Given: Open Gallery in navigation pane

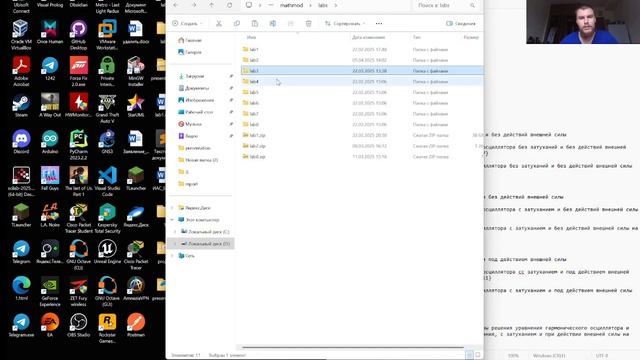Looking at the screenshot, I should [x=190, y=52].
